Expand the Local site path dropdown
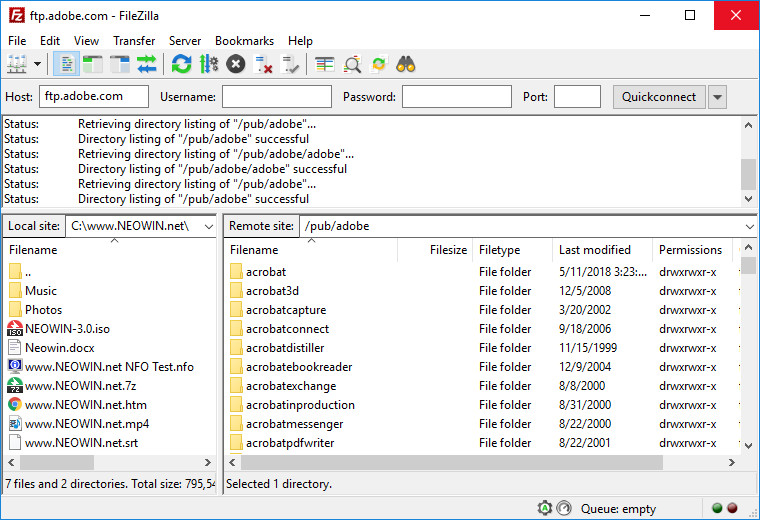The width and height of the screenshot is (760, 520). (x=209, y=226)
